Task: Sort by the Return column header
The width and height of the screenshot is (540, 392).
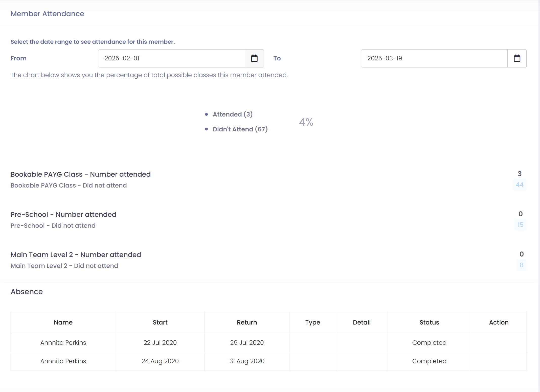Action: [247, 322]
